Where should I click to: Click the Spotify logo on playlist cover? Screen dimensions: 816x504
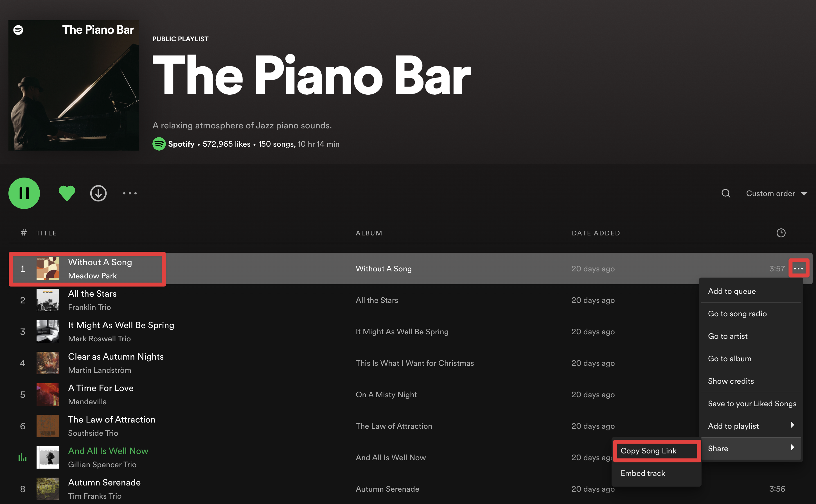pos(18,30)
